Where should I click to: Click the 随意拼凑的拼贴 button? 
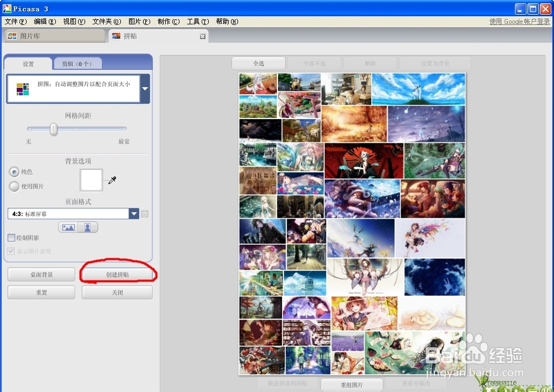[288, 384]
